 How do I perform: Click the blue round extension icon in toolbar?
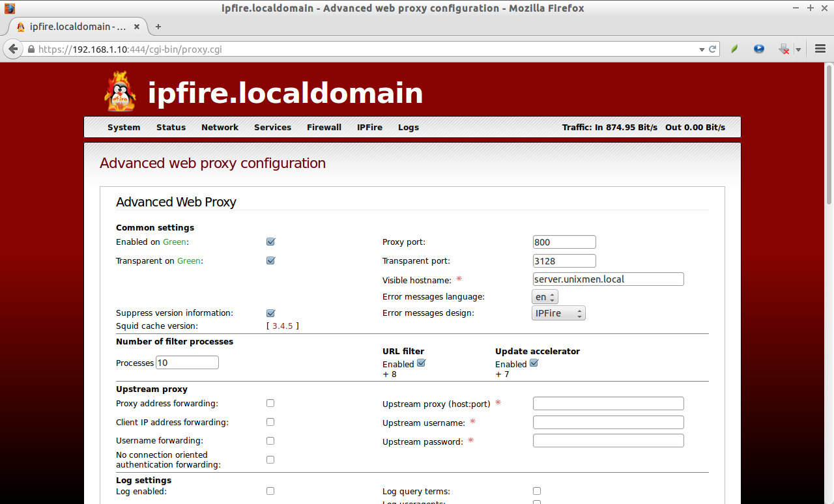coord(759,49)
